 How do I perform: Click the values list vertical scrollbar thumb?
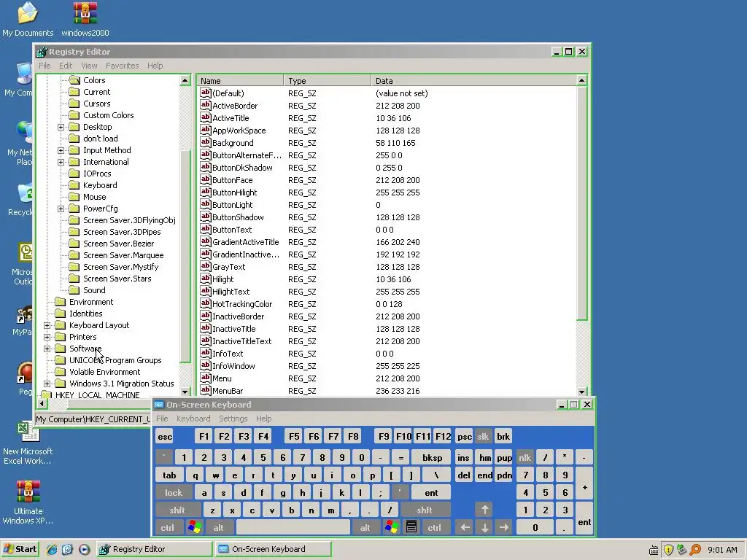(581, 203)
